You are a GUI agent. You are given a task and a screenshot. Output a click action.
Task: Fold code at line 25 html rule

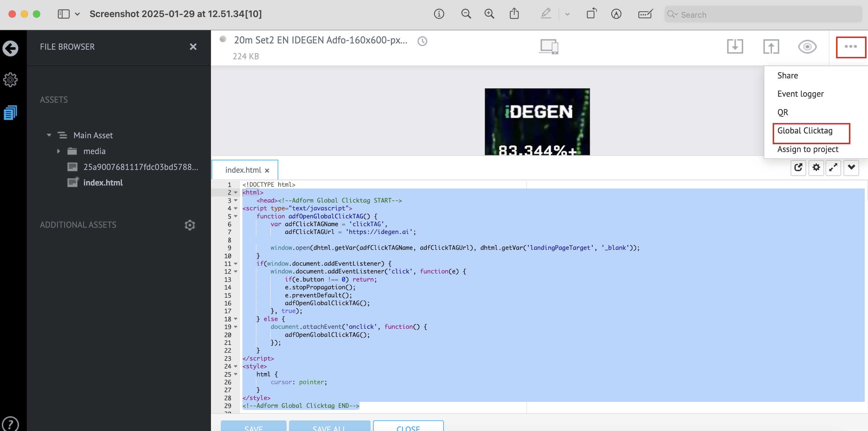[x=235, y=374]
